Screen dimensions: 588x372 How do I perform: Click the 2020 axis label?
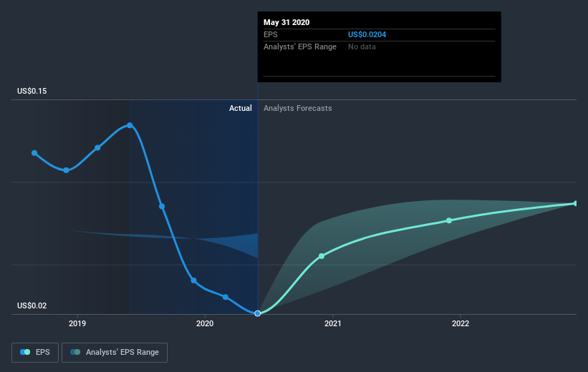(205, 323)
